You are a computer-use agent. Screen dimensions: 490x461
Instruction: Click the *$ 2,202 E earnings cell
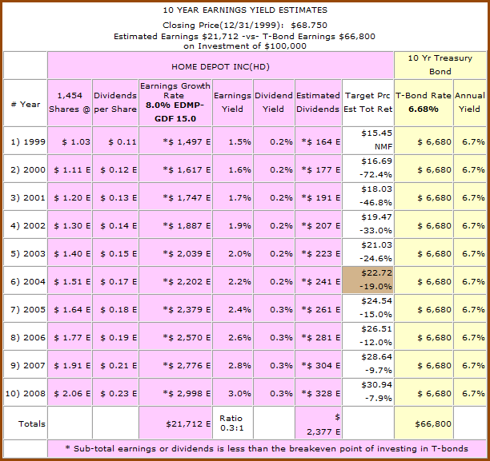click(x=175, y=280)
